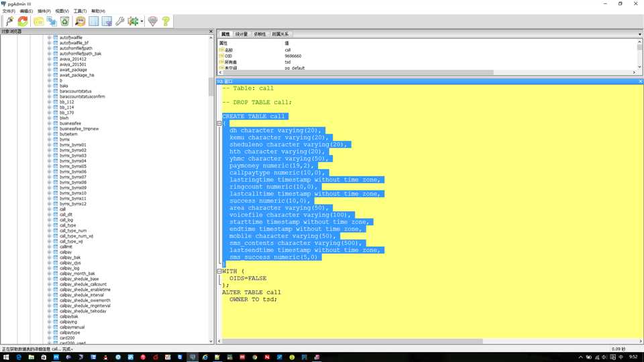Viewport: 644px width, 362px height.
Task: Click the View data grid icon
Action: pos(94,21)
